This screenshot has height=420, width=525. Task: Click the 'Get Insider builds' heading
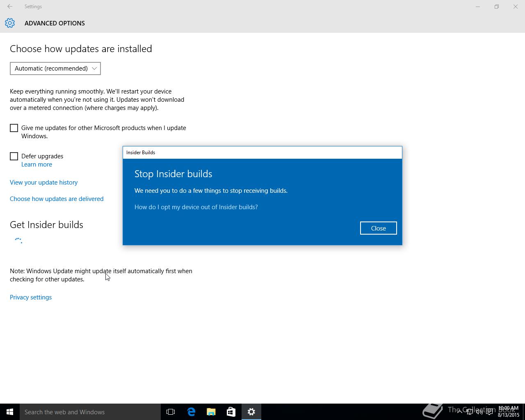[x=46, y=225]
